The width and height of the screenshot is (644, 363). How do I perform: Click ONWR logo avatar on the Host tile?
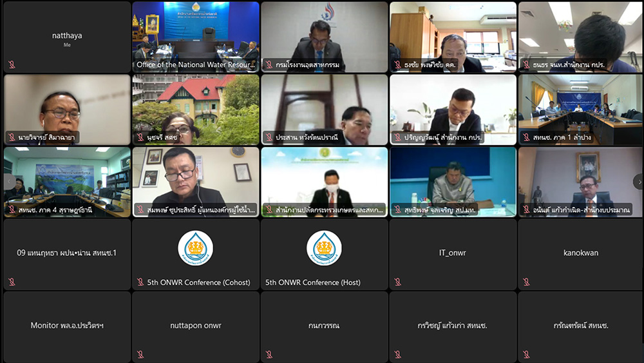(x=324, y=248)
